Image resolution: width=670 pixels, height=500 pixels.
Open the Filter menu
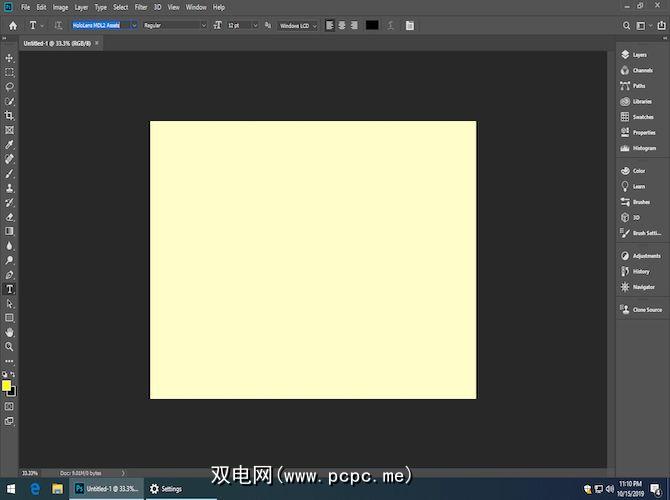click(x=141, y=7)
